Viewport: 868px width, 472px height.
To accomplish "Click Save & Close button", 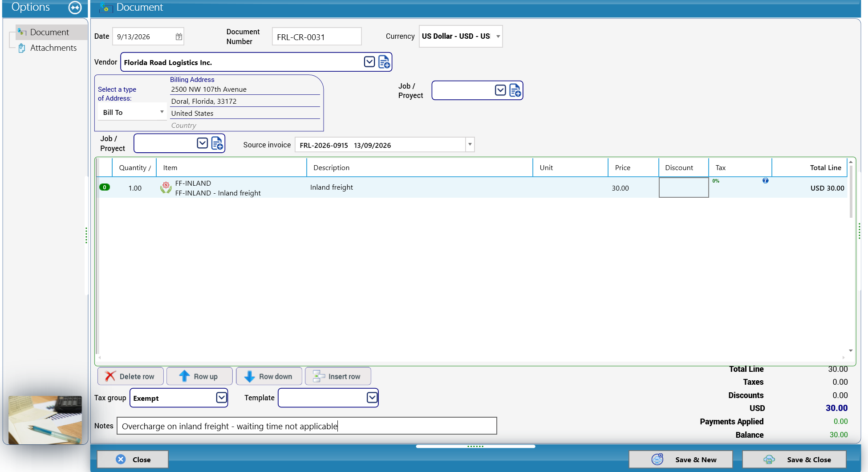I will click(x=794, y=460).
